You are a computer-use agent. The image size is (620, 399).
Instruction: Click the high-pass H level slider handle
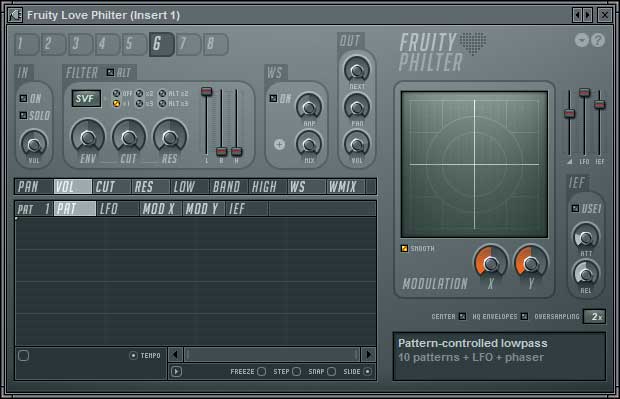pos(236,151)
